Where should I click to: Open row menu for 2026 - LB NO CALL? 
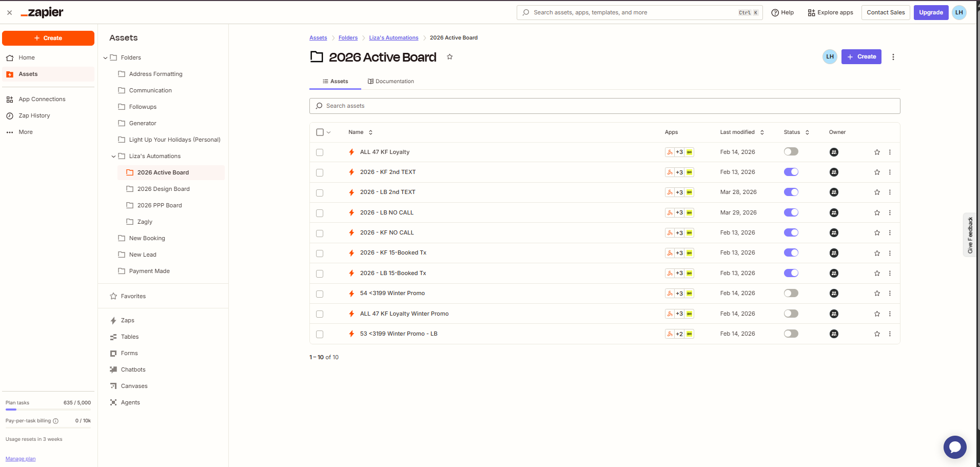pos(890,213)
